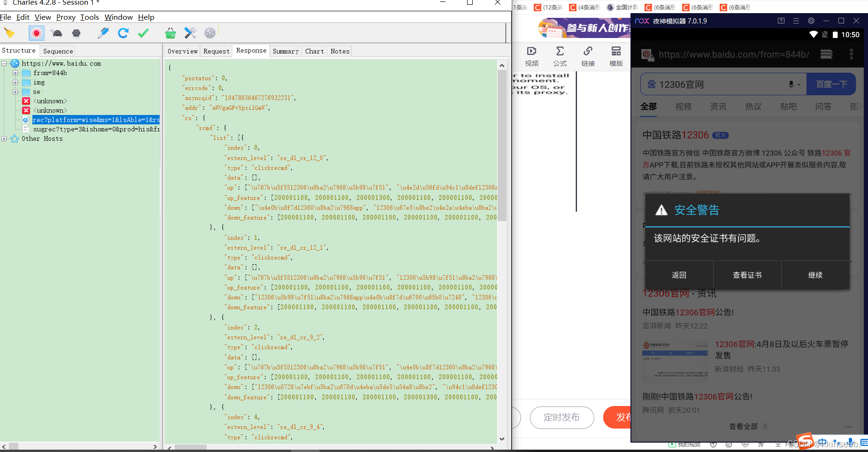Click the compose pen icon in Charles
The height and width of the screenshot is (452, 868).
(103, 33)
